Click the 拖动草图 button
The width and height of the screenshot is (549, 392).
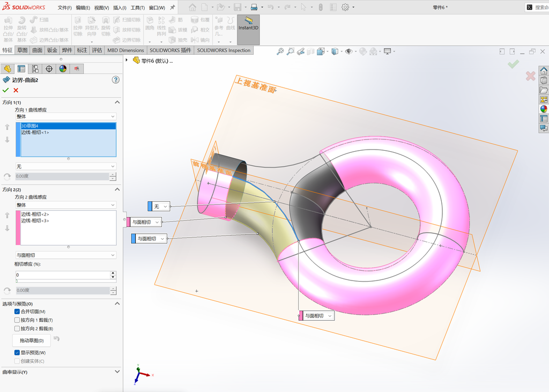click(32, 340)
